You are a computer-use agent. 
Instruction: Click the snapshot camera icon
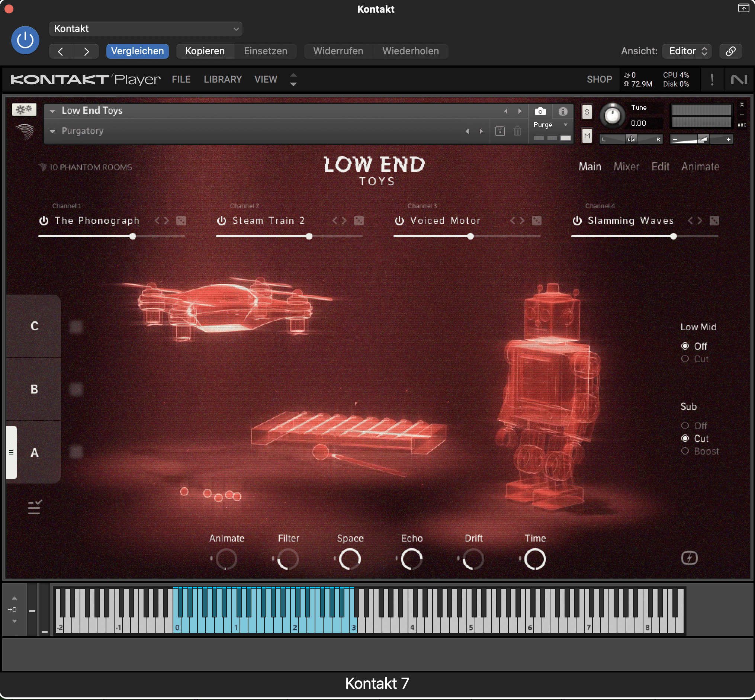540,111
